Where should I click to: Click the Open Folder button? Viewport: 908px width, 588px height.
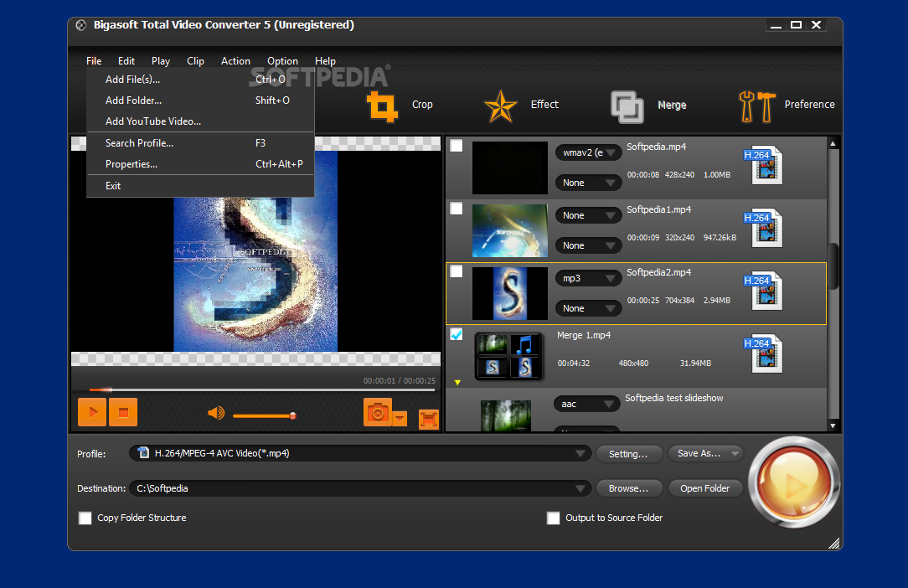click(x=704, y=488)
